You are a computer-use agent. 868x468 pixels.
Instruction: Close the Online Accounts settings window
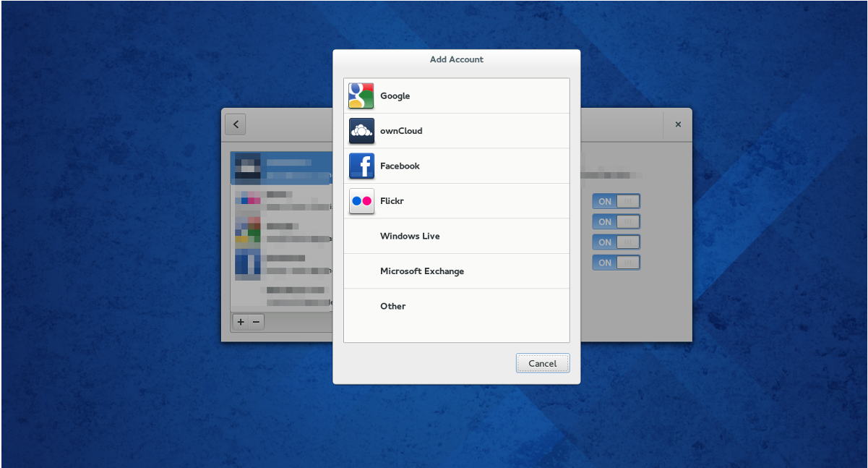[678, 124]
